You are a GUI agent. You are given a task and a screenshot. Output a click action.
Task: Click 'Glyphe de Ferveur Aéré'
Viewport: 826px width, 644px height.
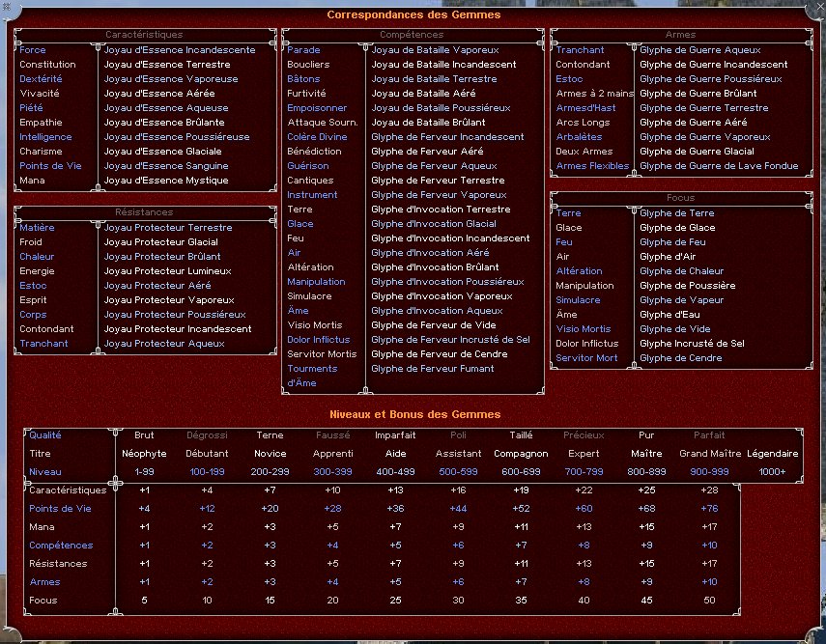point(427,152)
